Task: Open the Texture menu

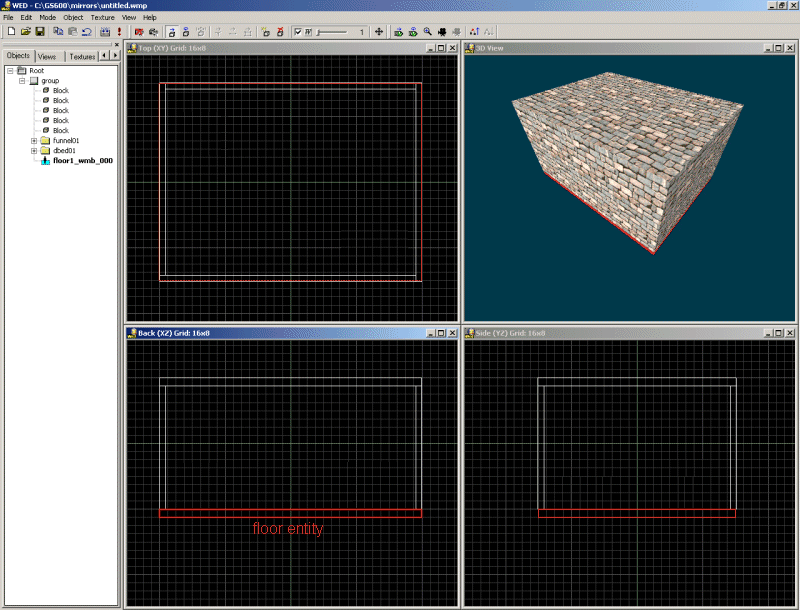Action: coord(103,17)
